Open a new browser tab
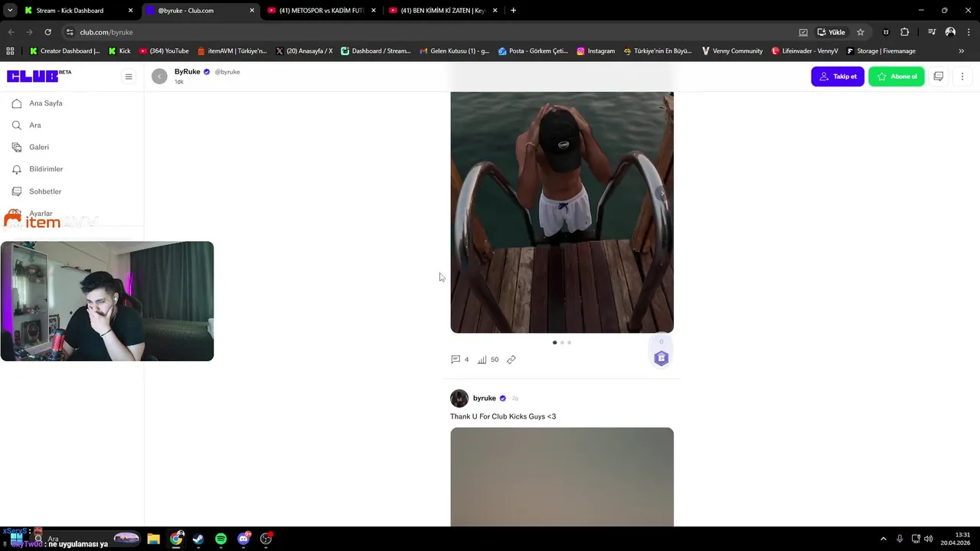Screen dimensions: 980x551 click(x=513, y=10)
